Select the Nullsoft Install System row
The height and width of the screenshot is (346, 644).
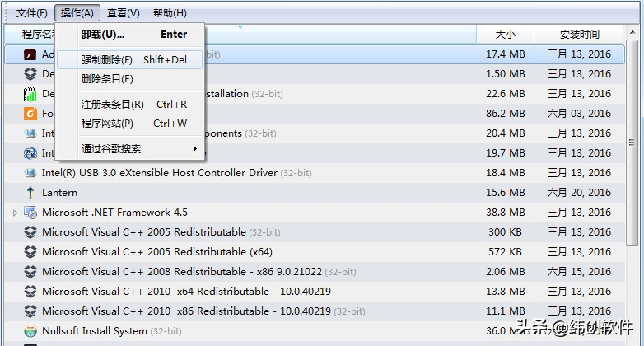[x=315, y=331]
